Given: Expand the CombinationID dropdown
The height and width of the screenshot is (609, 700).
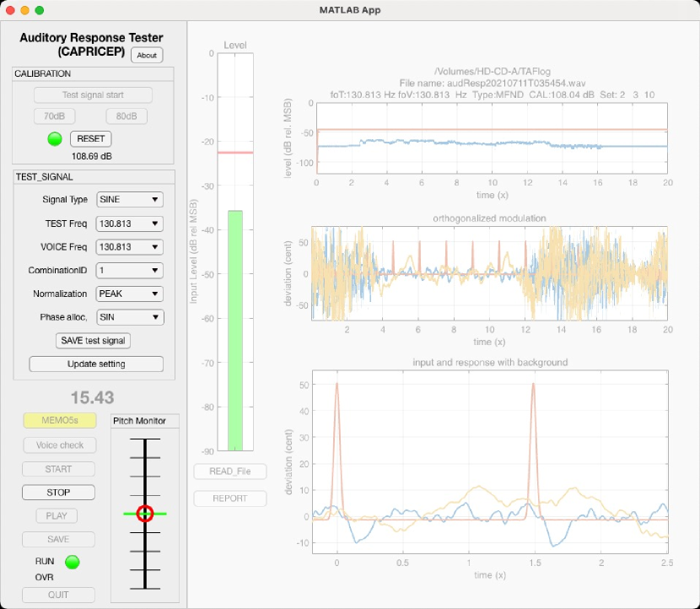Looking at the screenshot, I should [129, 271].
